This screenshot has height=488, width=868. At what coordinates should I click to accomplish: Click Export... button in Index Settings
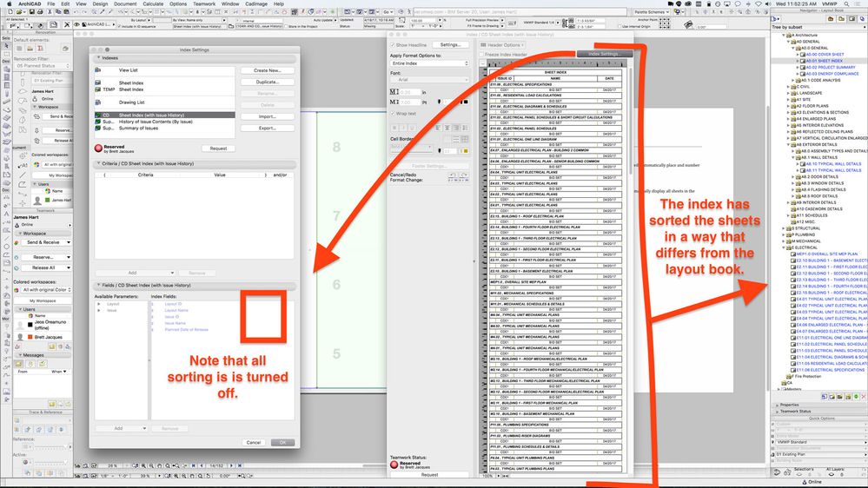click(268, 129)
